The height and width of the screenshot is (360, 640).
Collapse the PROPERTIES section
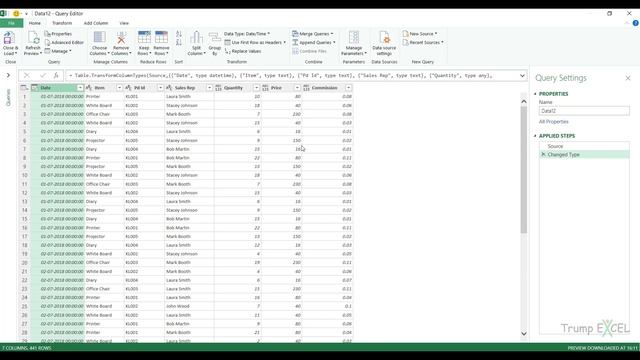(x=536, y=94)
